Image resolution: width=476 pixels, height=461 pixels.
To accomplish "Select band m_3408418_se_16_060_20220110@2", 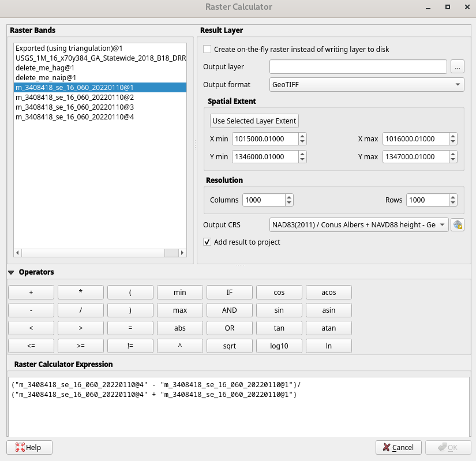I will point(100,98).
